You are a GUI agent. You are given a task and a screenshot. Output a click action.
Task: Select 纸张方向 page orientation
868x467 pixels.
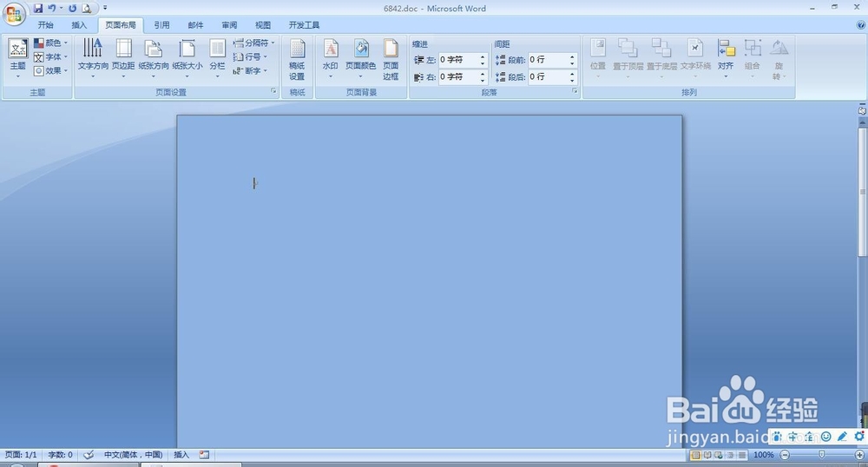[x=154, y=57]
